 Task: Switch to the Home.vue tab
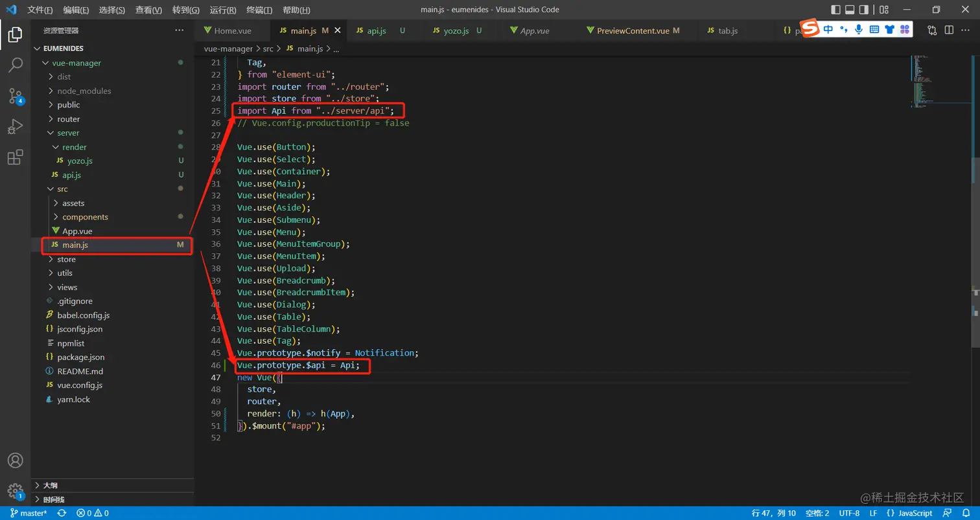[232, 30]
